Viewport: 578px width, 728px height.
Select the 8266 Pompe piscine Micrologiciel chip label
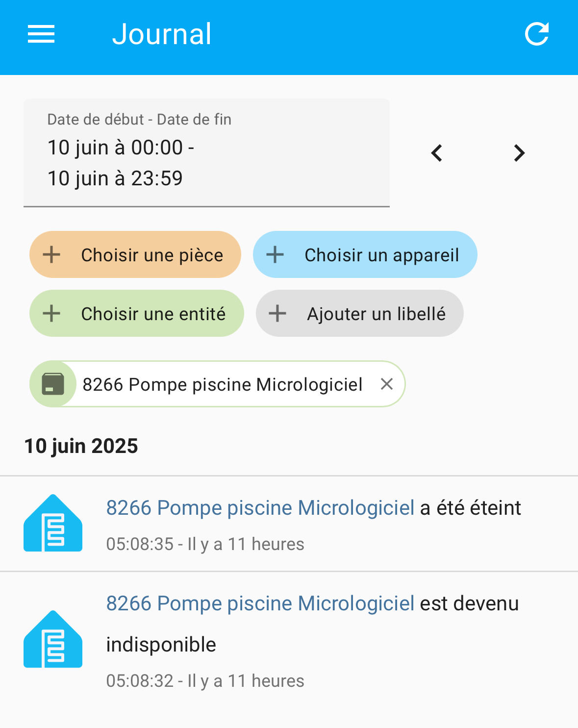[223, 385]
